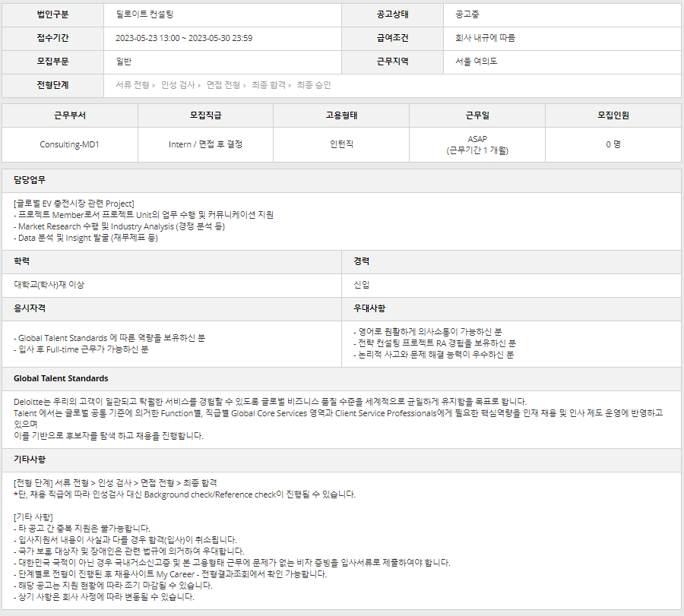684x616 pixels.
Task: Click the 'Data 분석 및 Insight 발굴' line
Action: (85, 238)
